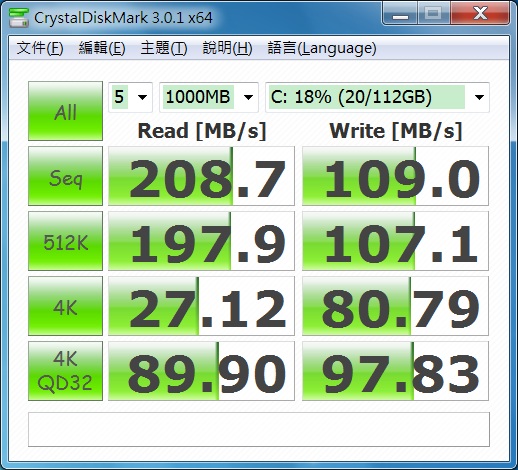
Task: Open the 說明(H) help menu
Action: coord(227,48)
